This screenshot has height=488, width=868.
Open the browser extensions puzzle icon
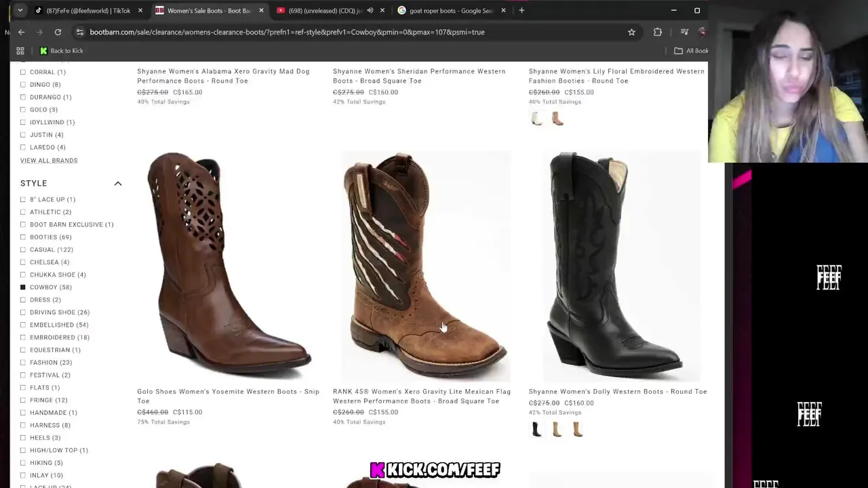point(657,32)
